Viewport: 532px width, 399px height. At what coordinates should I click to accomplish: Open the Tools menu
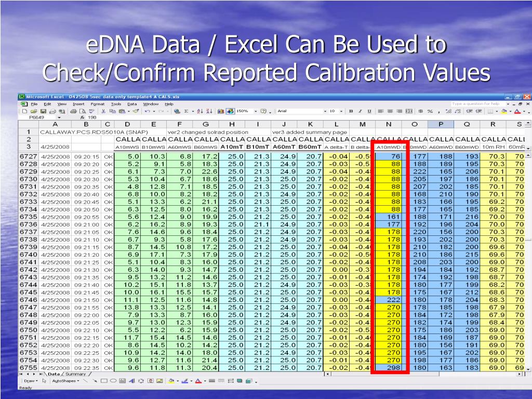116,104
